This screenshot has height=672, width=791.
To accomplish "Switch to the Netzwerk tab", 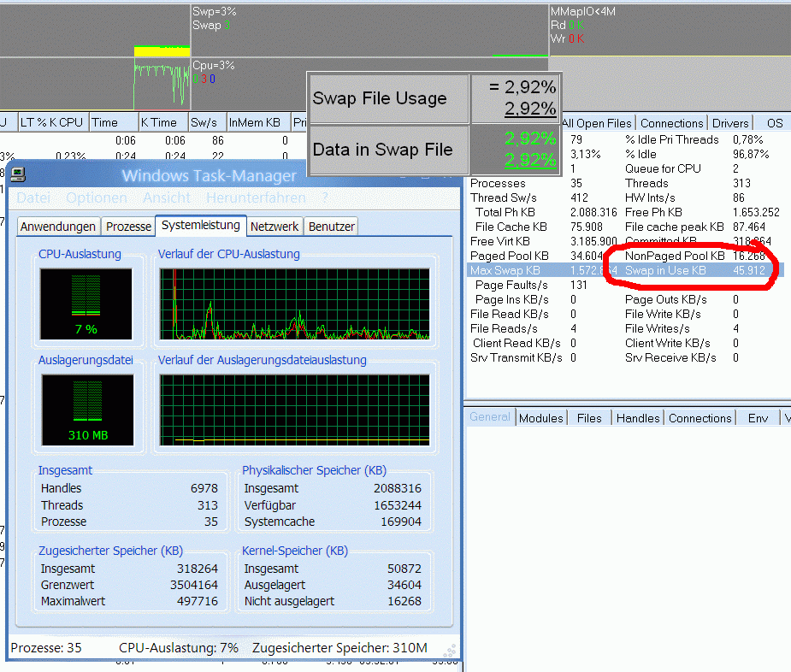I will [x=274, y=227].
